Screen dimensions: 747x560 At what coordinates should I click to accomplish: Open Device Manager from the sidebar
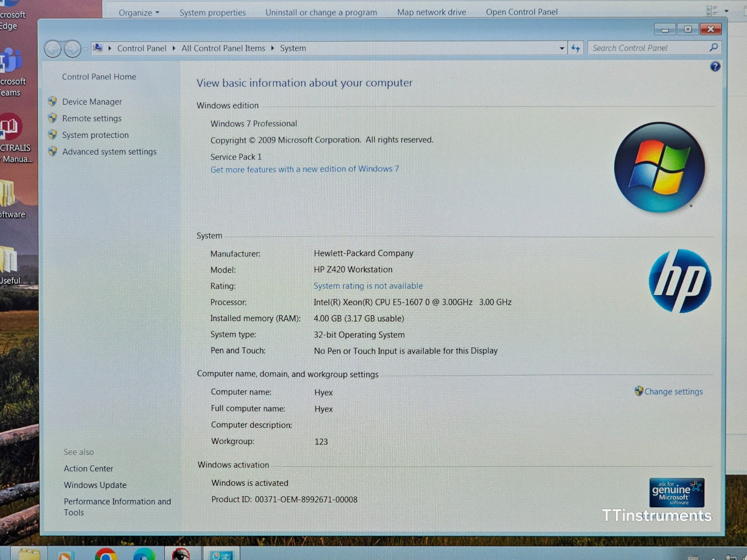pos(92,102)
